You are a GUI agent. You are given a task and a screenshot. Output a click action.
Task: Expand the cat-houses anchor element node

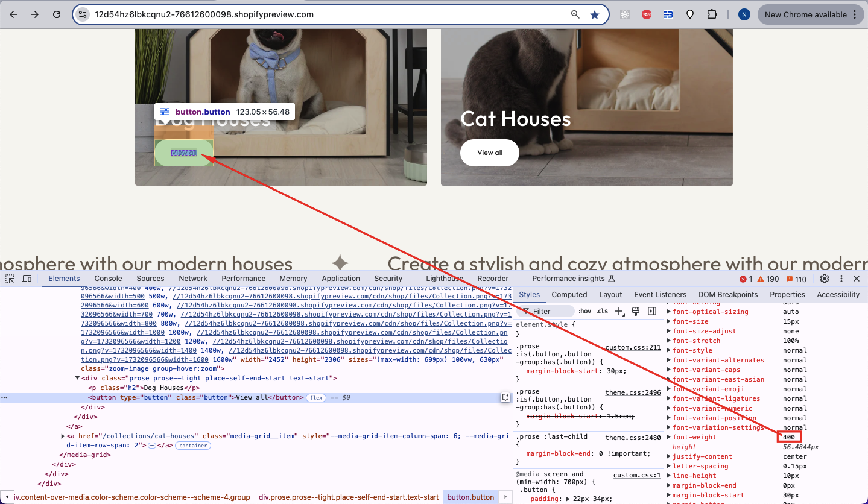click(x=63, y=436)
